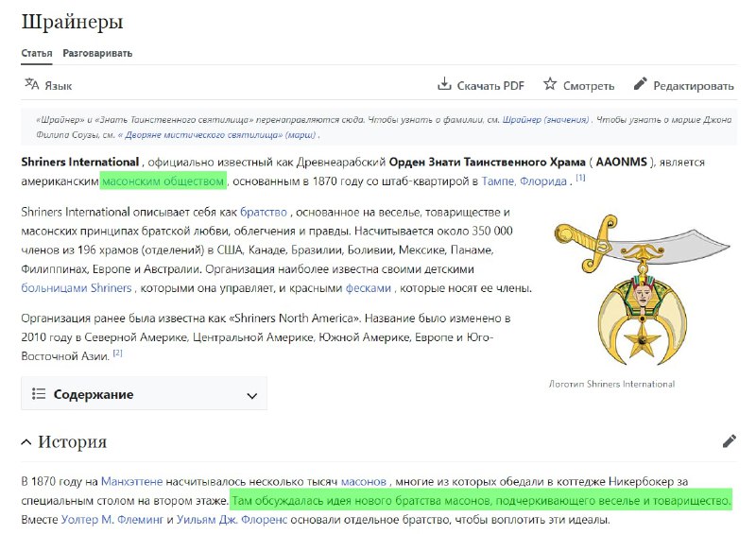The height and width of the screenshot is (534, 756).
Task: Collapse the История section chevron
Action: click(26, 441)
